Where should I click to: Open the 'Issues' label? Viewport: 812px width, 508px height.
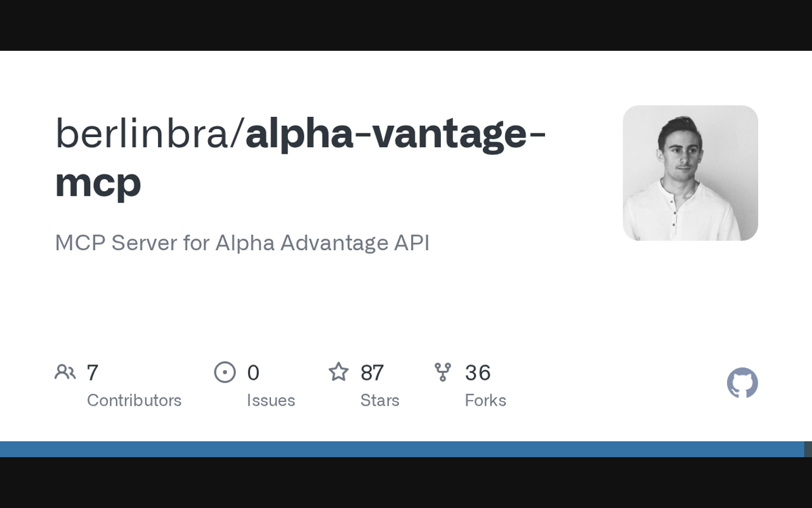(271, 400)
